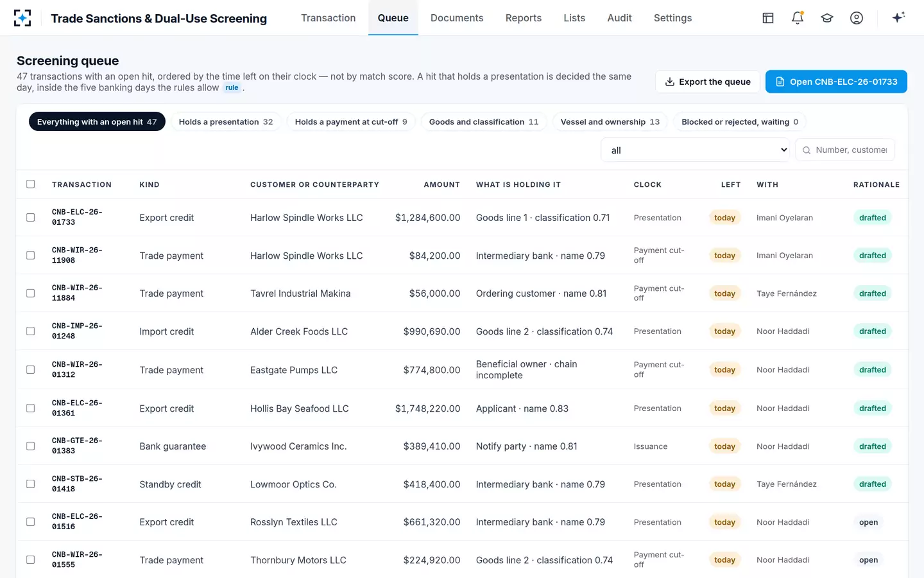The width and height of the screenshot is (924, 578).
Task: Click the app logo icon
Action: click(22, 18)
